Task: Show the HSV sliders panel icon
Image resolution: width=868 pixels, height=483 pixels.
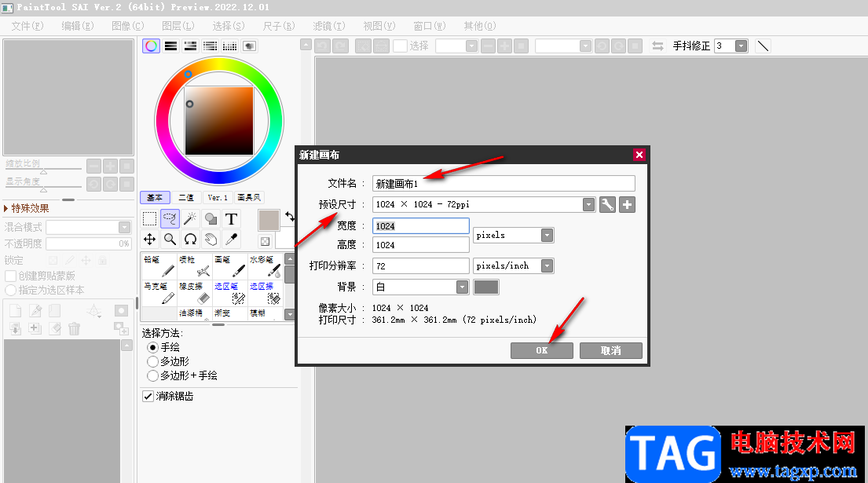Action: (x=190, y=46)
